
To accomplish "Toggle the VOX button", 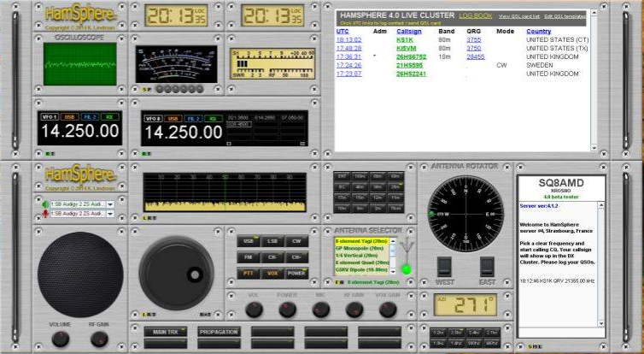I will pyautogui.click(x=272, y=274).
